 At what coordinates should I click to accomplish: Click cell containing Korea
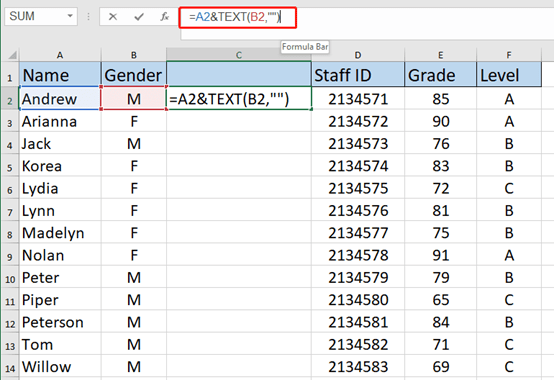(x=60, y=166)
